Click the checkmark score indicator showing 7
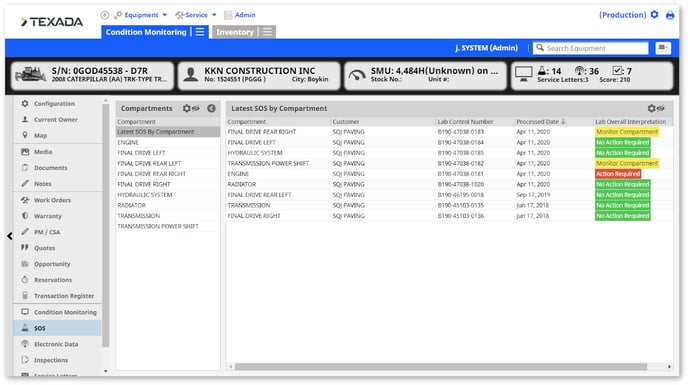The image size is (688, 385). click(622, 71)
